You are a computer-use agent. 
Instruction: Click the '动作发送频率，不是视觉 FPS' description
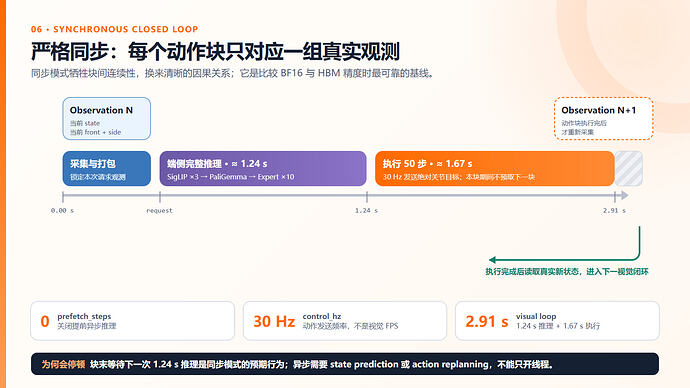point(350,326)
